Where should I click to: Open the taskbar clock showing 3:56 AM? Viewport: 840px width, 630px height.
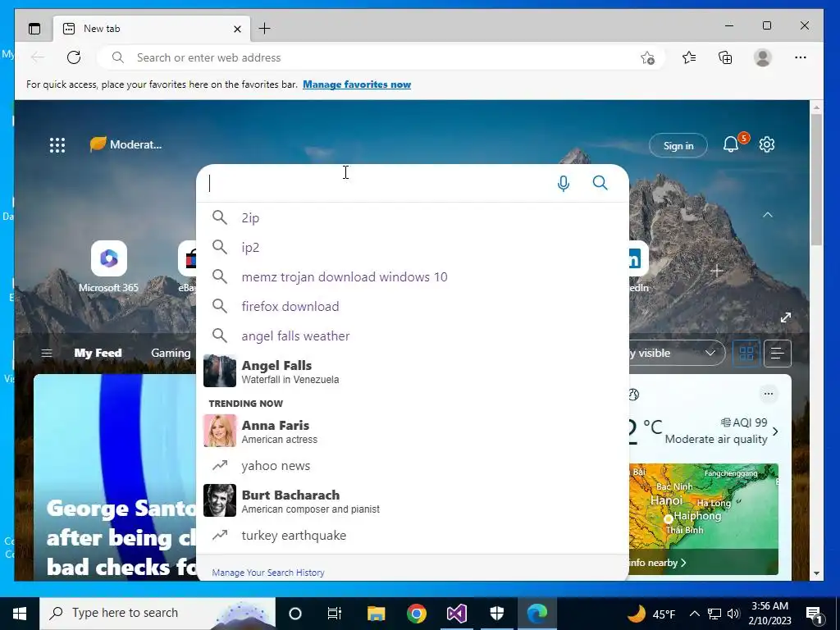(769, 614)
